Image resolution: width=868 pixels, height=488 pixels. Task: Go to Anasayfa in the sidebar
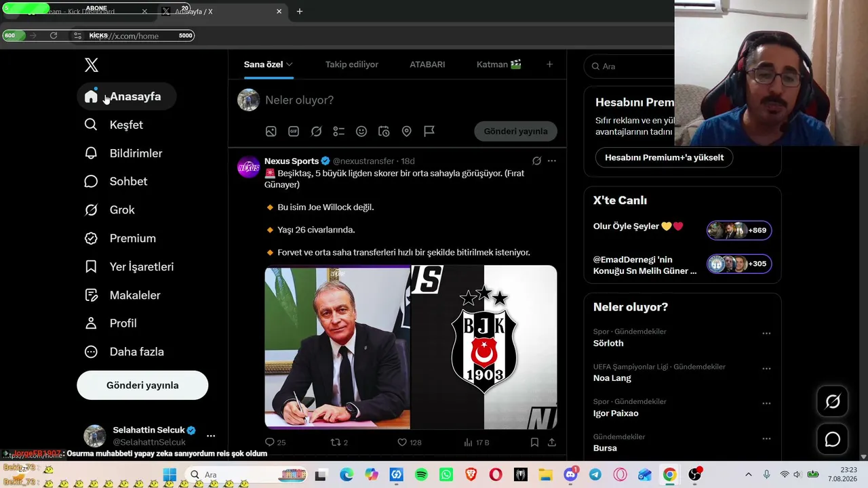tap(127, 96)
